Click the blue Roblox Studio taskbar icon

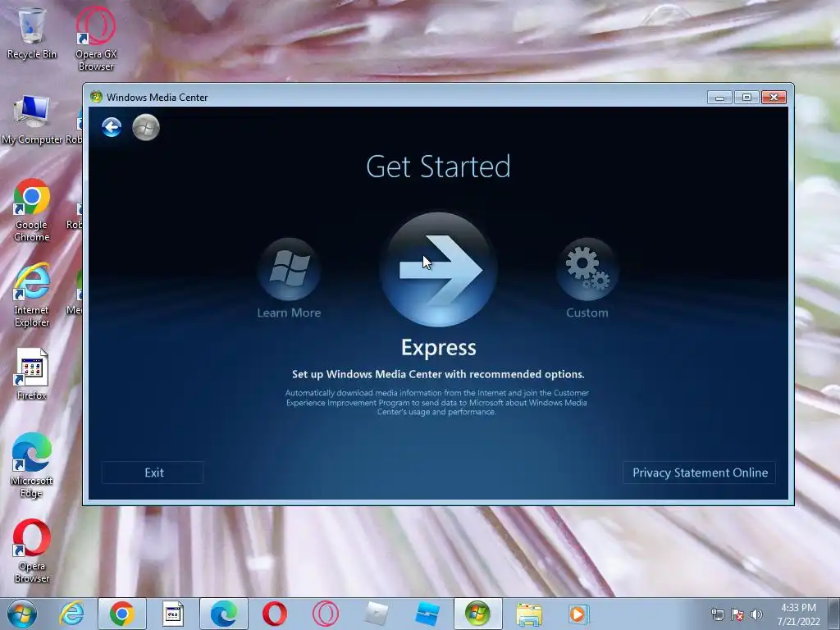click(x=427, y=614)
